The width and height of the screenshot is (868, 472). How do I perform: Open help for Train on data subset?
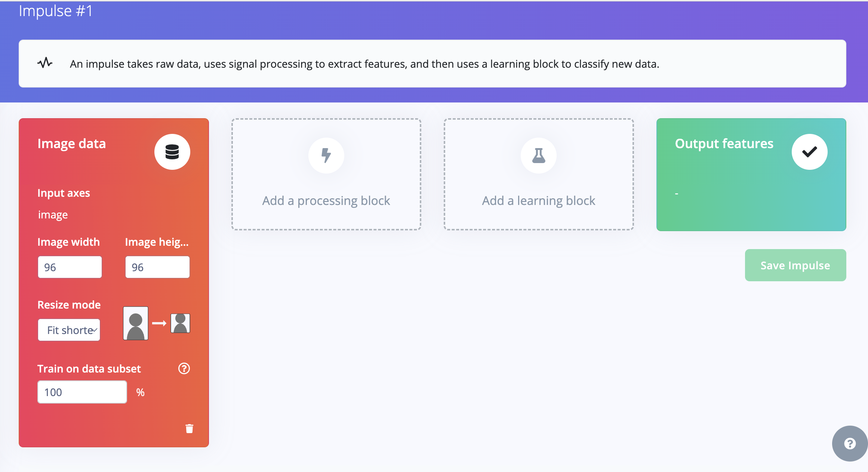click(184, 369)
